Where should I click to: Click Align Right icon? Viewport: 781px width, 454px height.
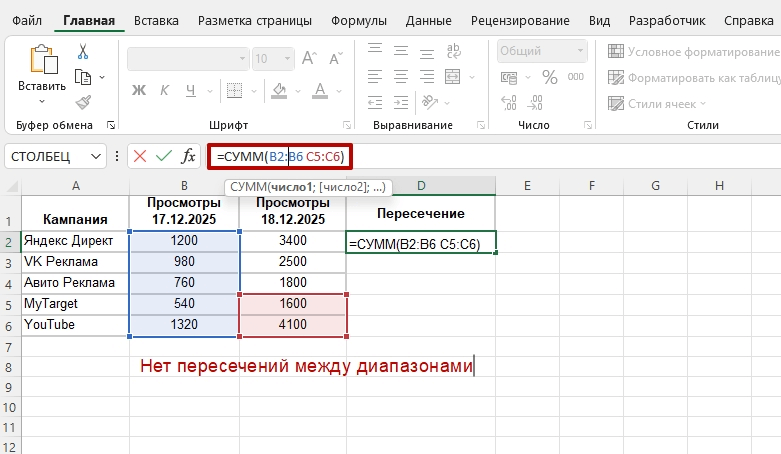427,76
